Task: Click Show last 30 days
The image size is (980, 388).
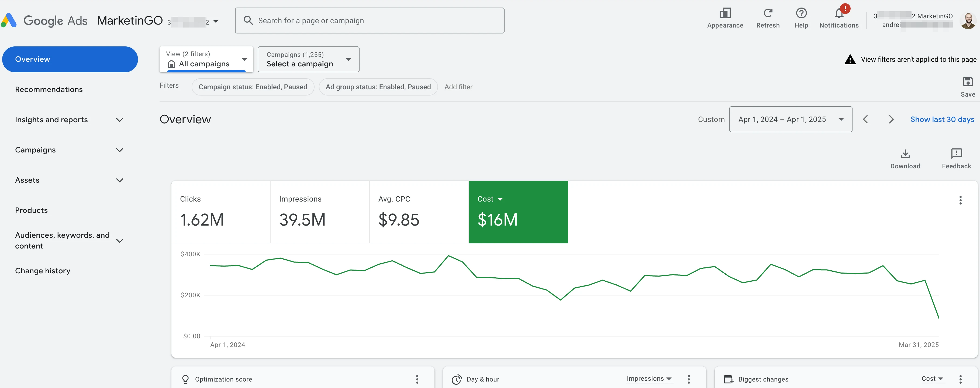Action: pos(942,119)
